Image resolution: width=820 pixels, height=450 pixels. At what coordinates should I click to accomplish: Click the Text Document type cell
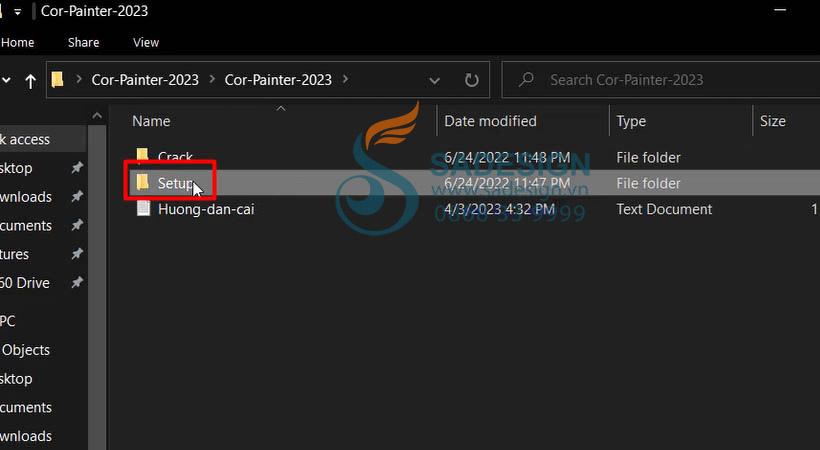point(664,209)
